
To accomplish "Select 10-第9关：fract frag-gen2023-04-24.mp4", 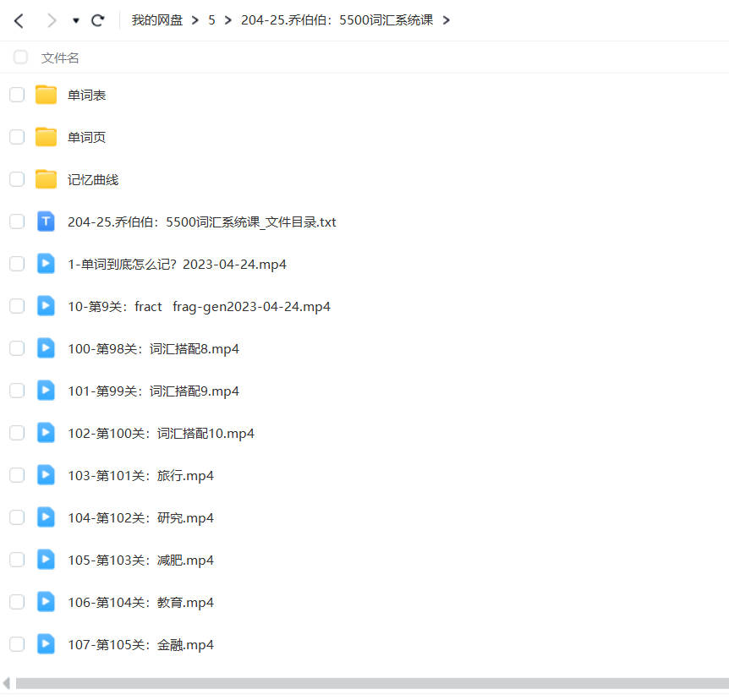I will point(199,307).
